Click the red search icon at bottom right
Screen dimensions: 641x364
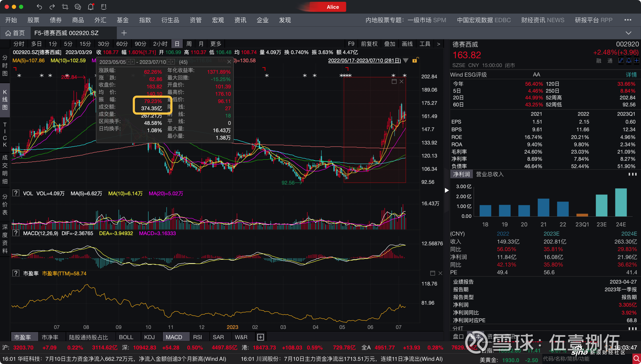click(637, 359)
